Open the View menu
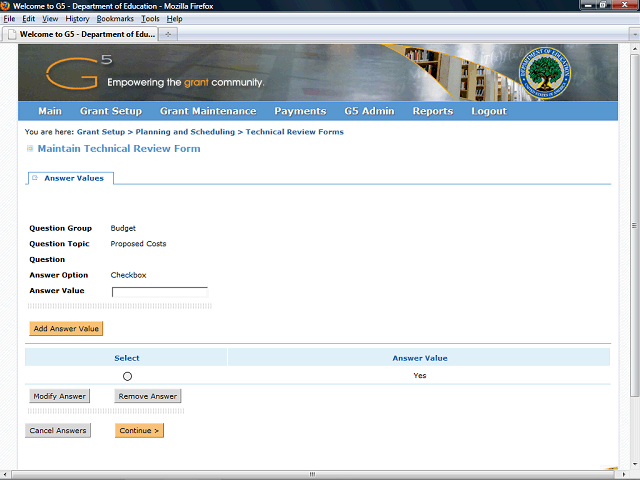640x480 pixels. [50, 19]
